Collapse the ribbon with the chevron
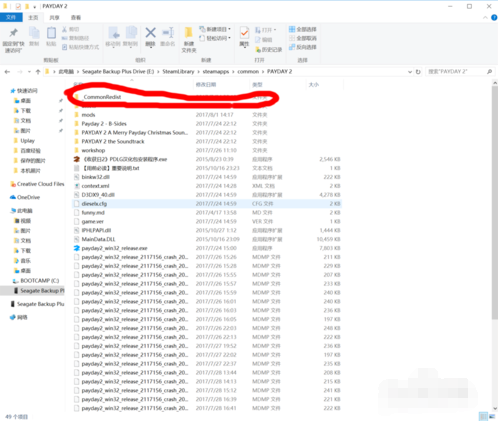Viewport: 498px width, 421px height. click(x=485, y=18)
